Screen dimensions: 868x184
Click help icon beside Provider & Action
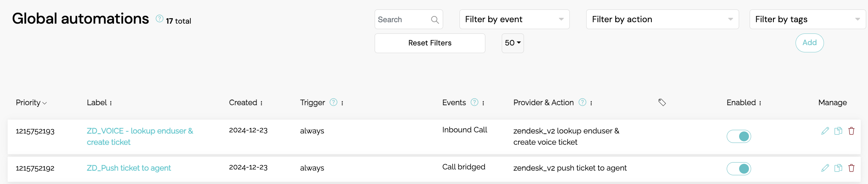click(583, 102)
